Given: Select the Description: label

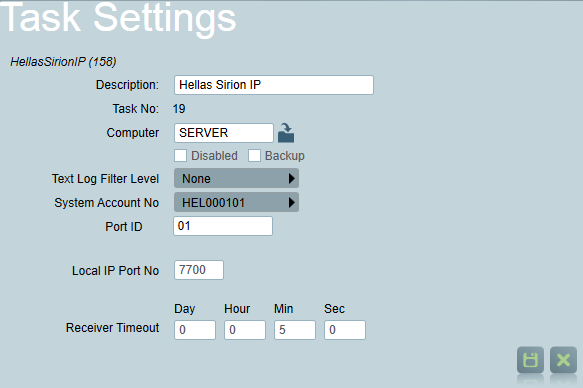Looking at the screenshot, I should tap(127, 85).
